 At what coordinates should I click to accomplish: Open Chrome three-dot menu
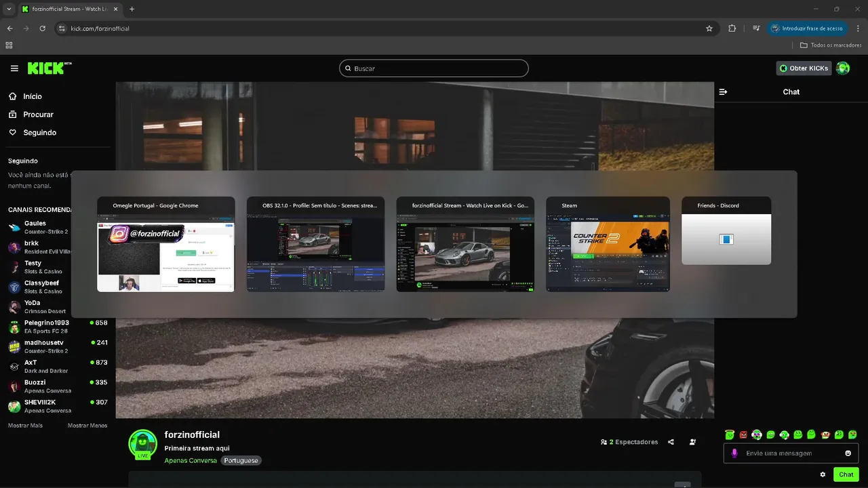(856, 28)
